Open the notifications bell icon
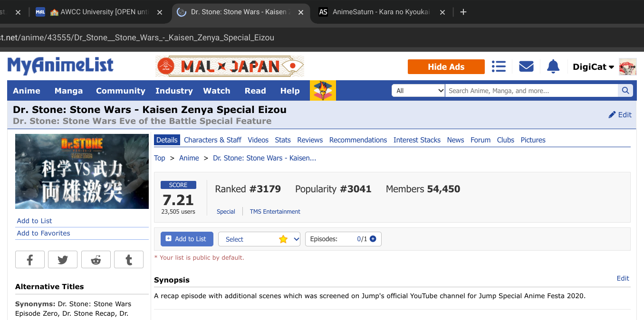Screen dimensions: 644x320 [553, 66]
